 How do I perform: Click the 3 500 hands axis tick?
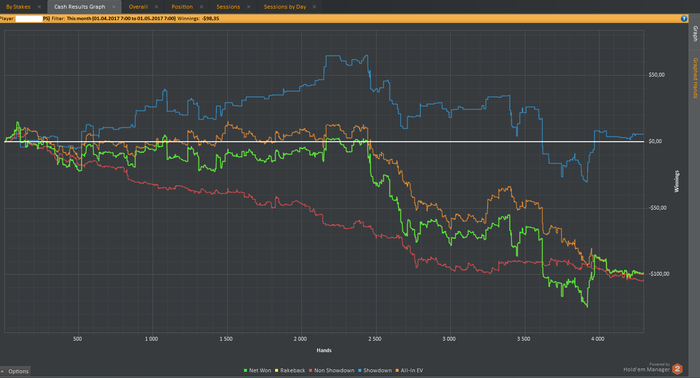pos(523,339)
